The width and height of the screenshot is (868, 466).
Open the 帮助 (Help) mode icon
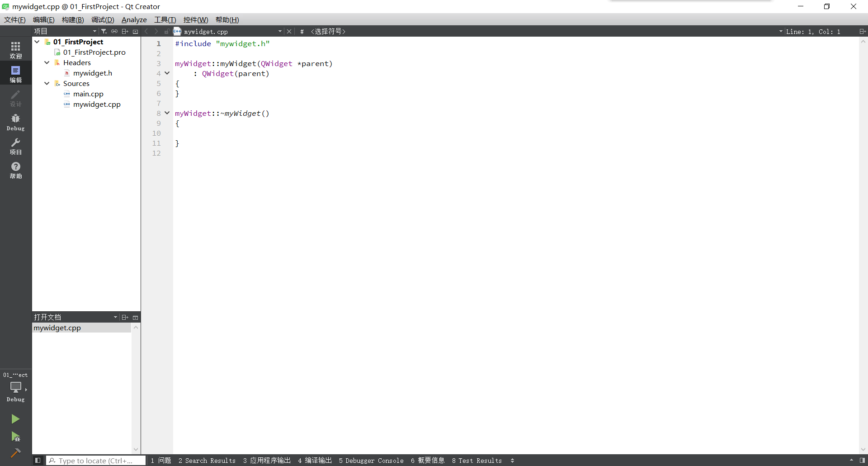tap(15, 170)
